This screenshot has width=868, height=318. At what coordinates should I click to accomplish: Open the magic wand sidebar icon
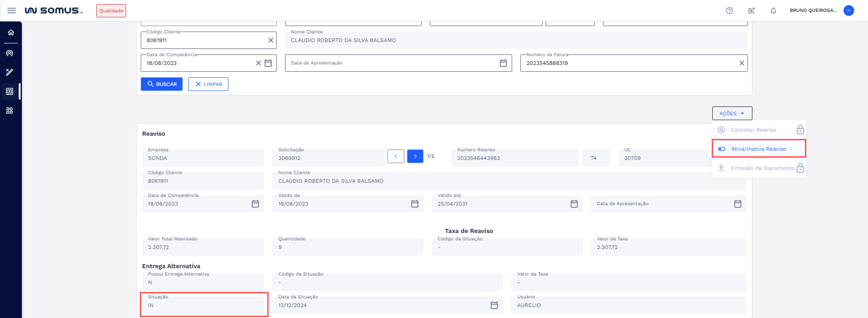[x=10, y=72]
